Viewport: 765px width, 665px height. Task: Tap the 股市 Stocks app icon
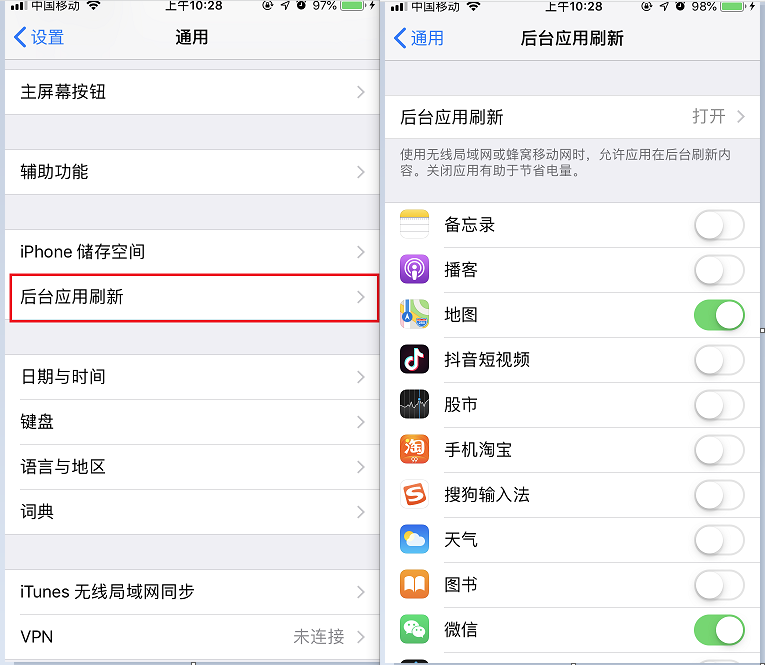414,404
